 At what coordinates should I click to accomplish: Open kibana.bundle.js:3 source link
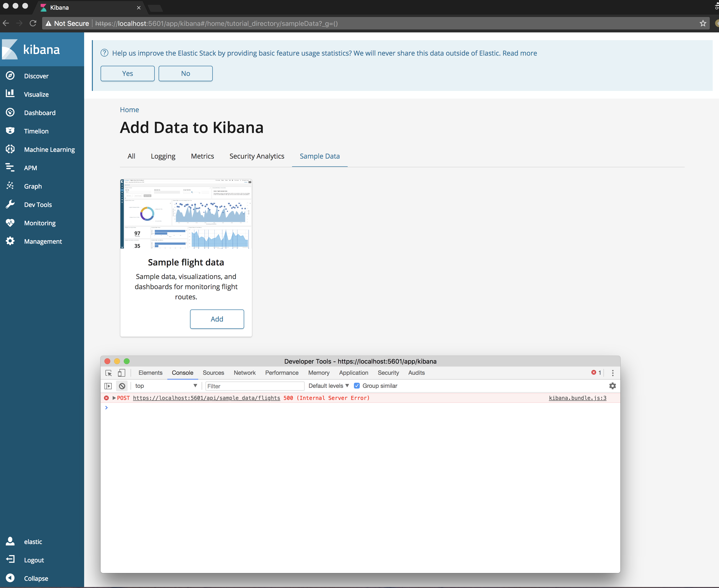point(577,398)
